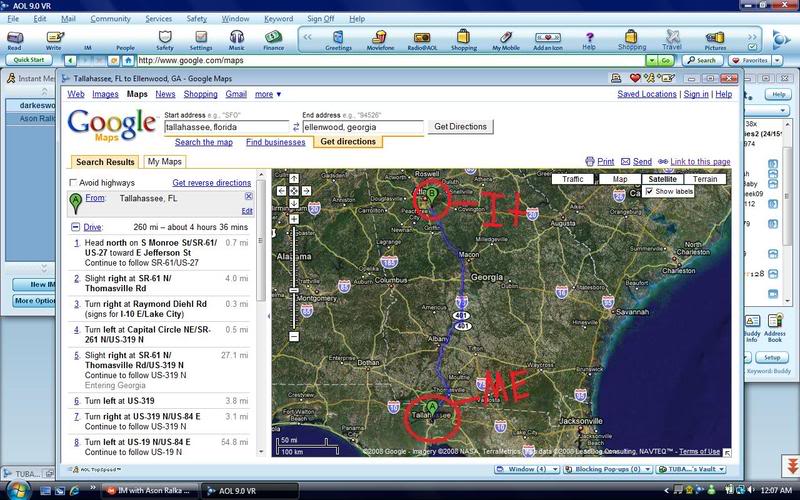Click the Find businesses link

pyautogui.click(x=276, y=142)
